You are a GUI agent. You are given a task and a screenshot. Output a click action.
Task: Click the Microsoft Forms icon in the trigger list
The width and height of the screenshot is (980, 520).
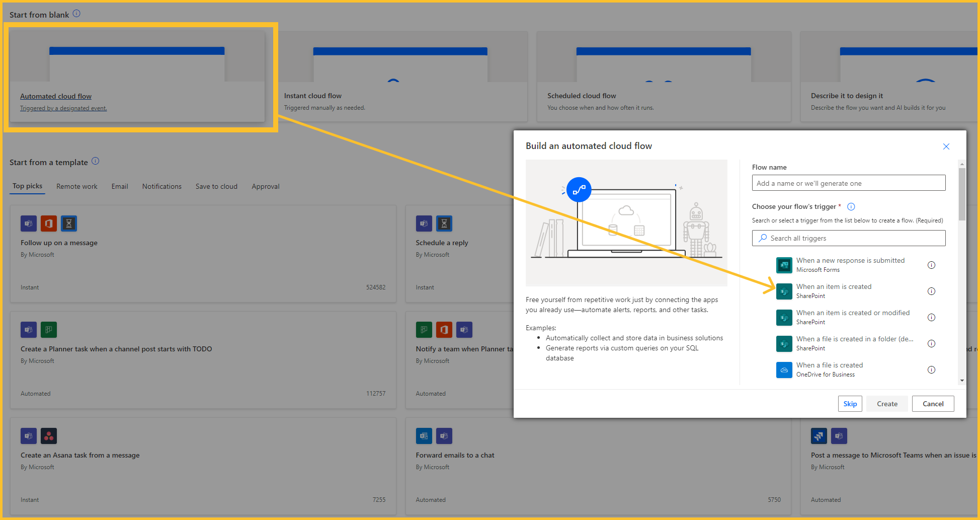784,265
